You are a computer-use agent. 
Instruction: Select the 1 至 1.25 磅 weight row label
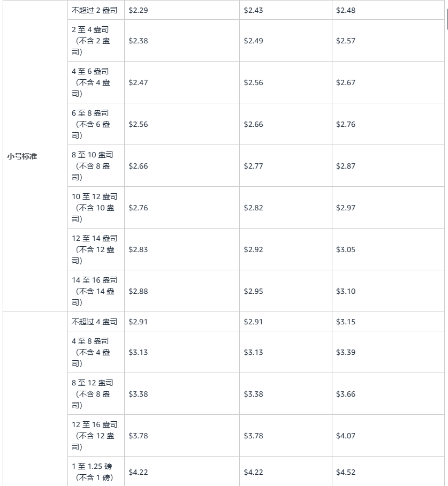click(x=92, y=472)
